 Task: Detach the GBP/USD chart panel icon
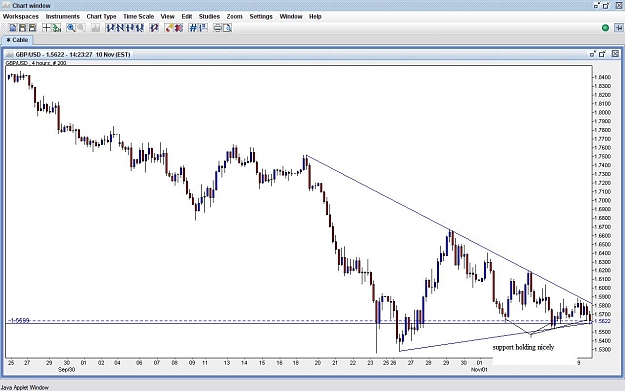point(593,54)
